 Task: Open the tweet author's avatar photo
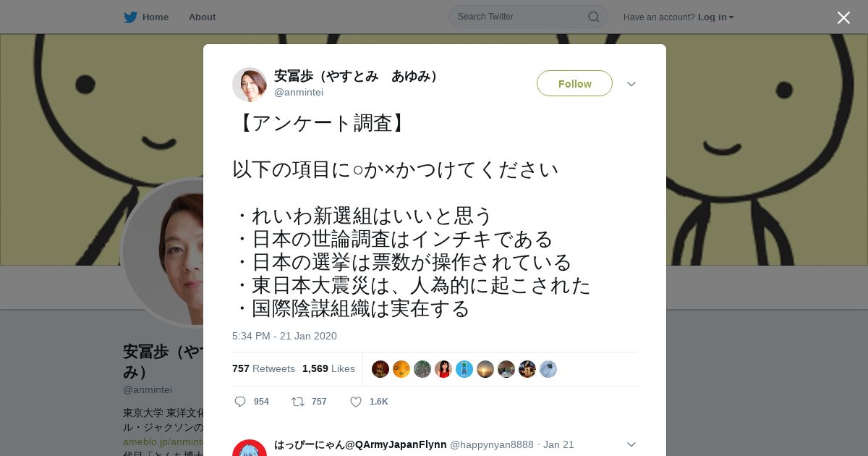250,85
